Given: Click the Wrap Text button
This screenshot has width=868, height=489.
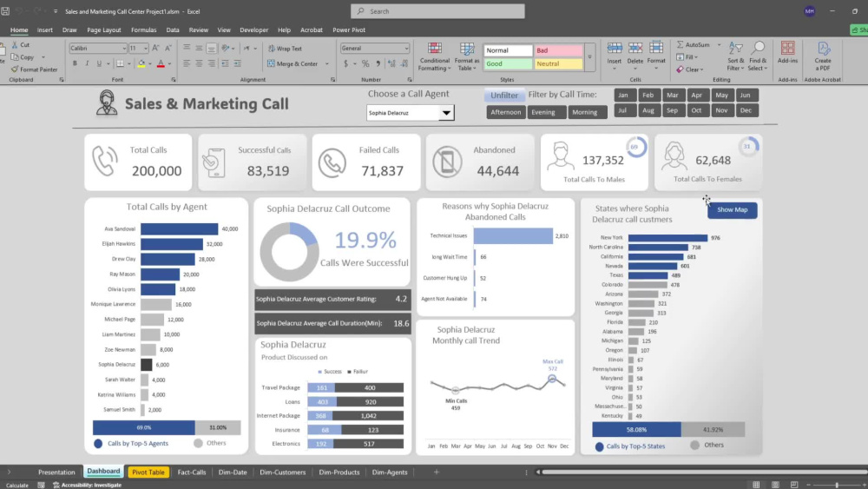Looking at the screenshot, I should [x=286, y=49].
